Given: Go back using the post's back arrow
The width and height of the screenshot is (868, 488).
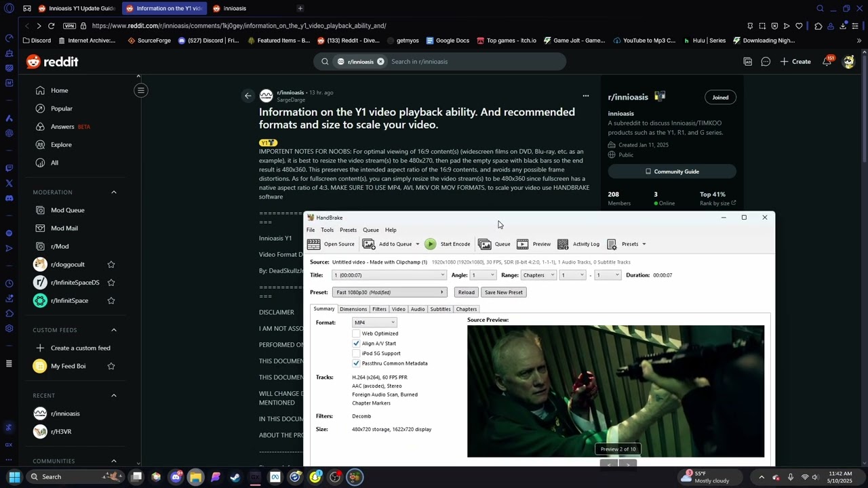Looking at the screenshot, I should (248, 96).
